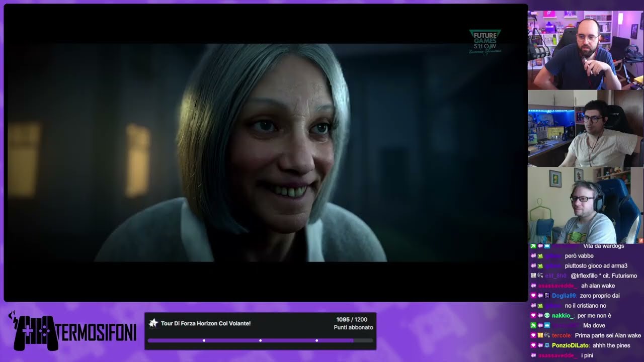Open PonzioDiLato's chat username
644x362 pixels.
(x=571, y=345)
